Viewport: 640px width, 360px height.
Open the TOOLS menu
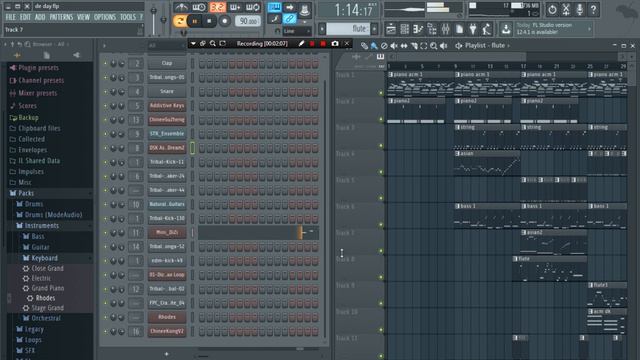click(128, 17)
